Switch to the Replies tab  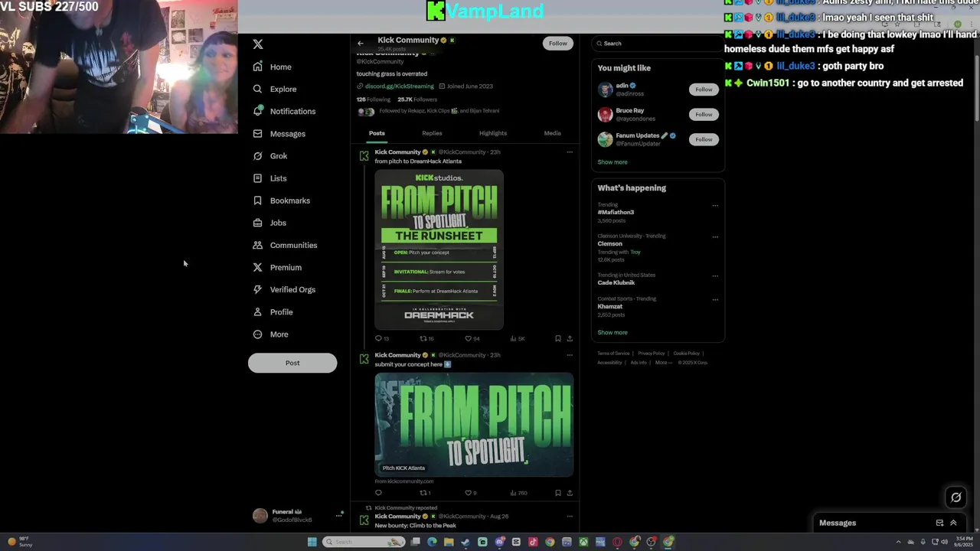(x=432, y=133)
